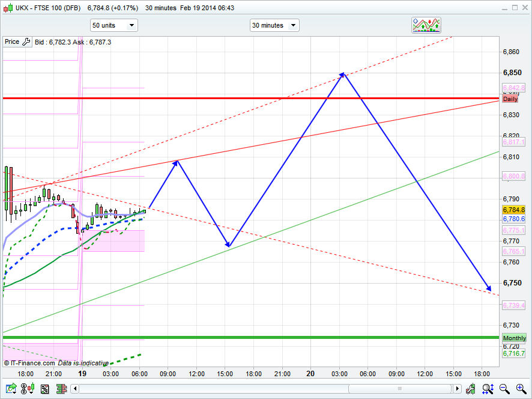The height and width of the screenshot is (399, 532).
Task: Click the magnifier with vertical arrows icon
Action: [x=487, y=389]
